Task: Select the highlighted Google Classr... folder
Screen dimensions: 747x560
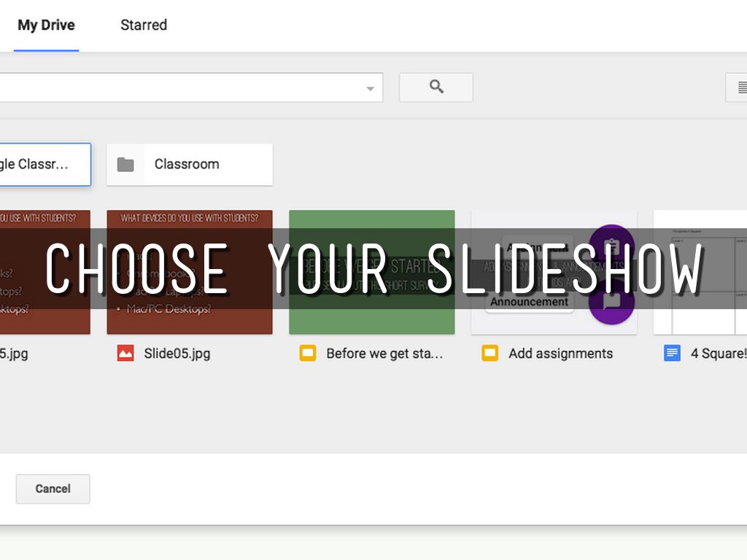Action: 44,165
